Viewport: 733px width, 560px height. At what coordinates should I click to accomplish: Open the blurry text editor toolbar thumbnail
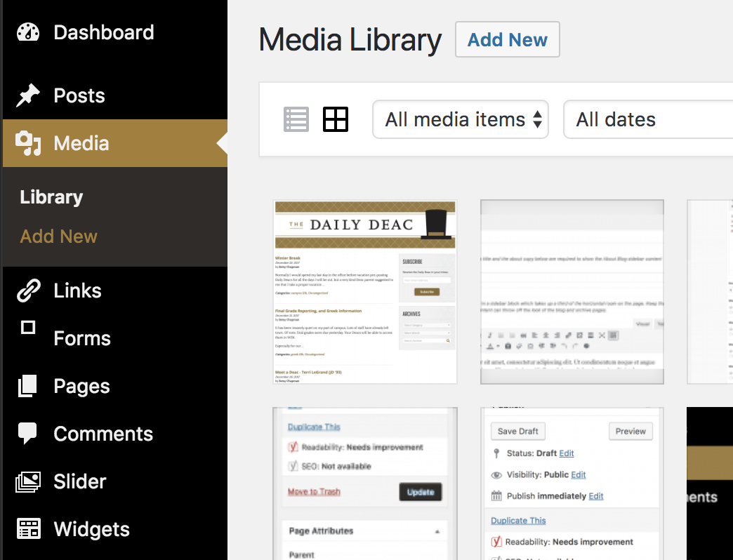pyautogui.click(x=572, y=293)
